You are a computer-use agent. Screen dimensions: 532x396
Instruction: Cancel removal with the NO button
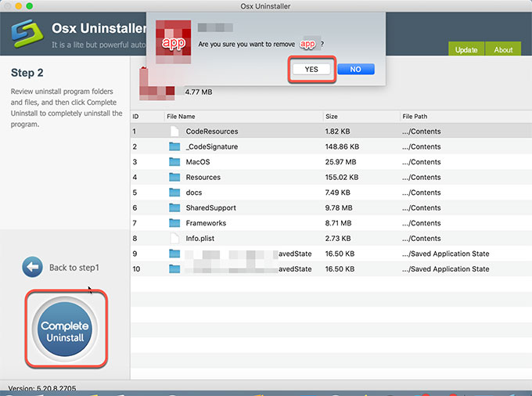click(355, 69)
